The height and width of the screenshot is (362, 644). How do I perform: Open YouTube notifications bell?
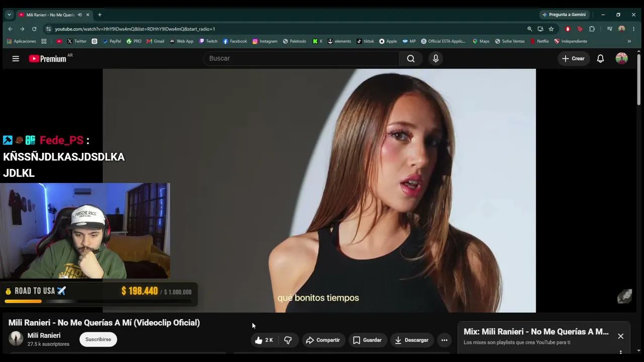(600, 59)
